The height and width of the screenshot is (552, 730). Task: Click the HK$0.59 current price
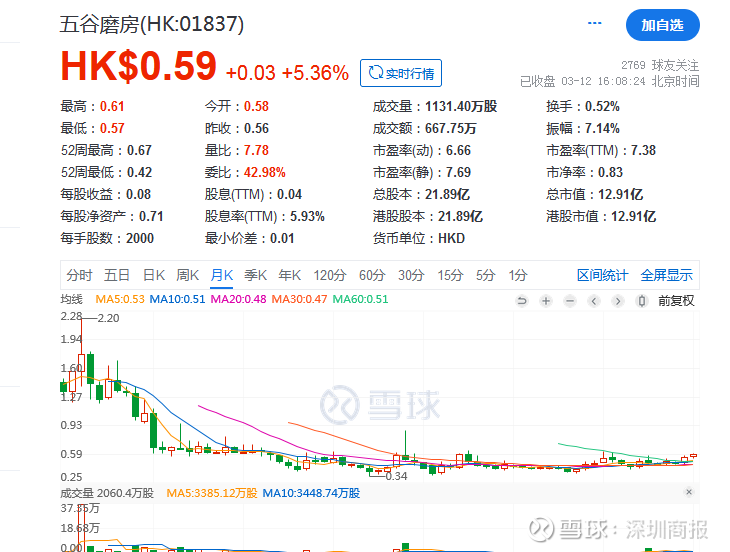[x=139, y=66]
